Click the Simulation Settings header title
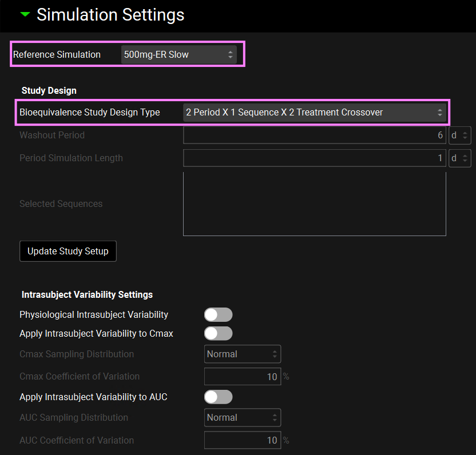 click(110, 15)
